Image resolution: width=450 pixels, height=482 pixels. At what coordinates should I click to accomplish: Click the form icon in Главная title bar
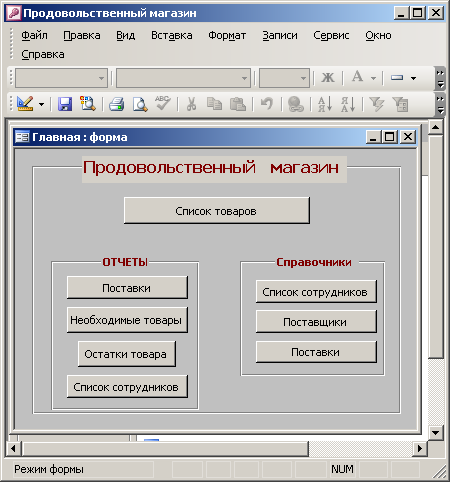tap(22, 137)
